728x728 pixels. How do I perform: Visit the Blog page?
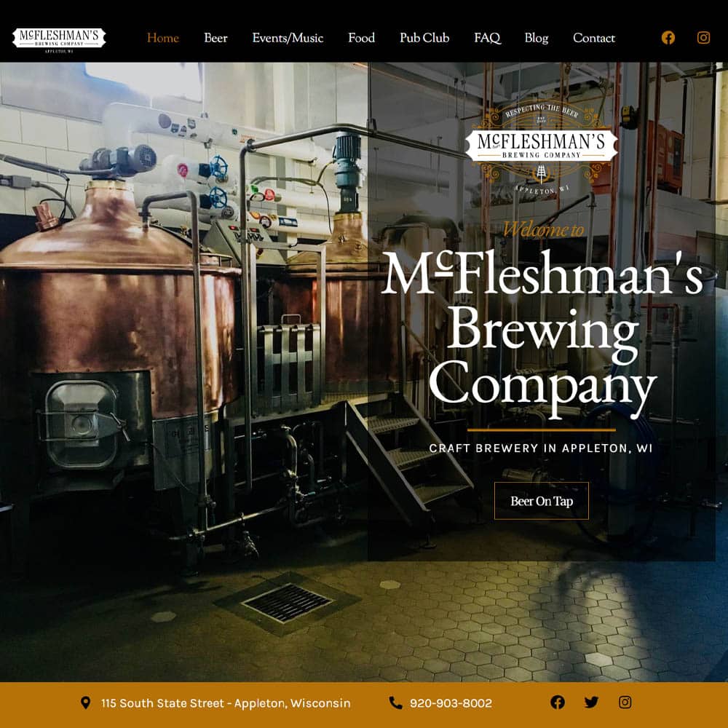537,38
